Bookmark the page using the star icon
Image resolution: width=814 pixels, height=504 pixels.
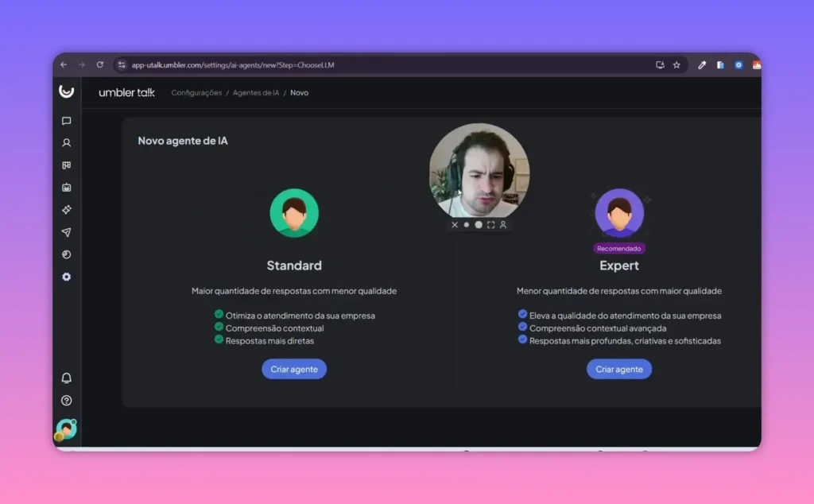tap(676, 65)
